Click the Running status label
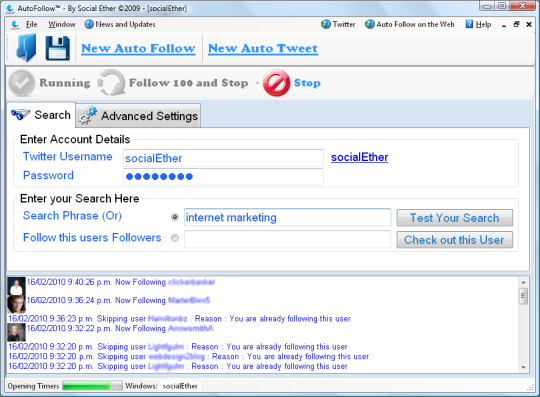 tap(65, 83)
